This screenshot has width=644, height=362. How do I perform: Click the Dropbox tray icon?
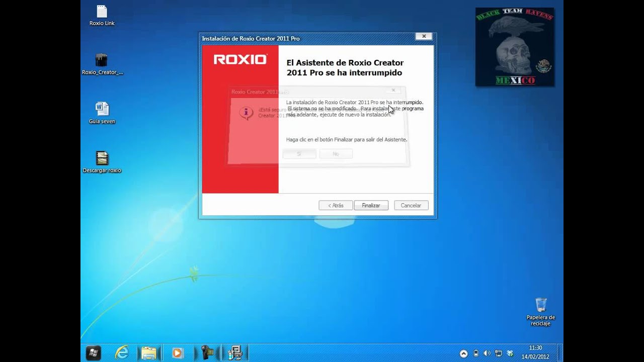click(510, 353)
